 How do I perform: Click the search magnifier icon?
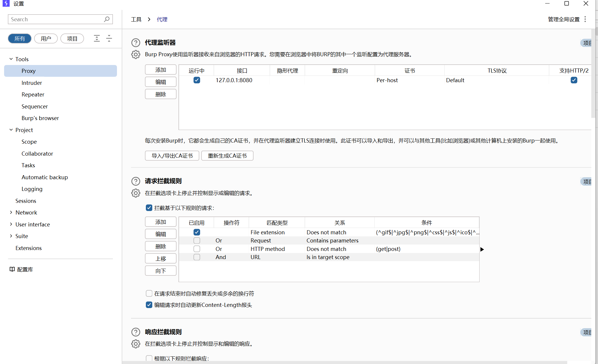click(x=107, y=19)
